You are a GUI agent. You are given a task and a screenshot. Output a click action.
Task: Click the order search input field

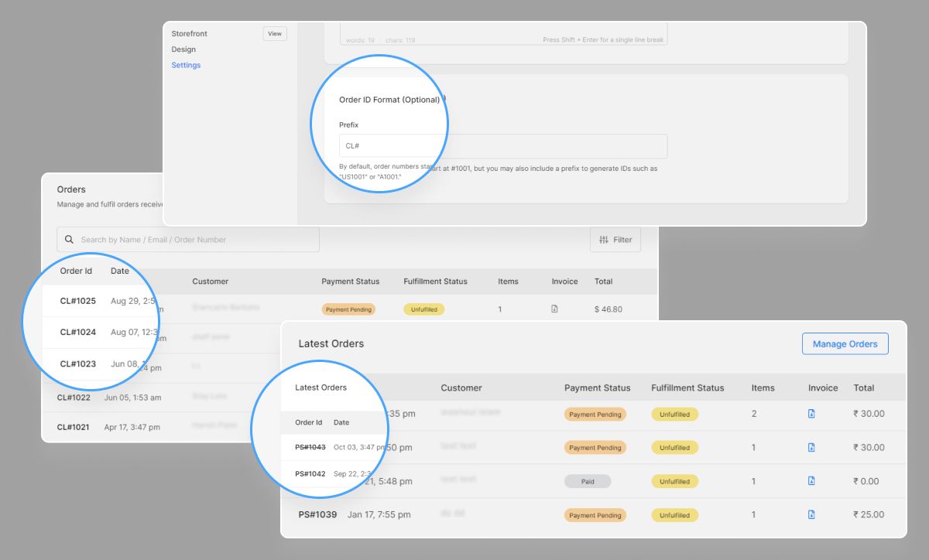[x=186, y=239]
